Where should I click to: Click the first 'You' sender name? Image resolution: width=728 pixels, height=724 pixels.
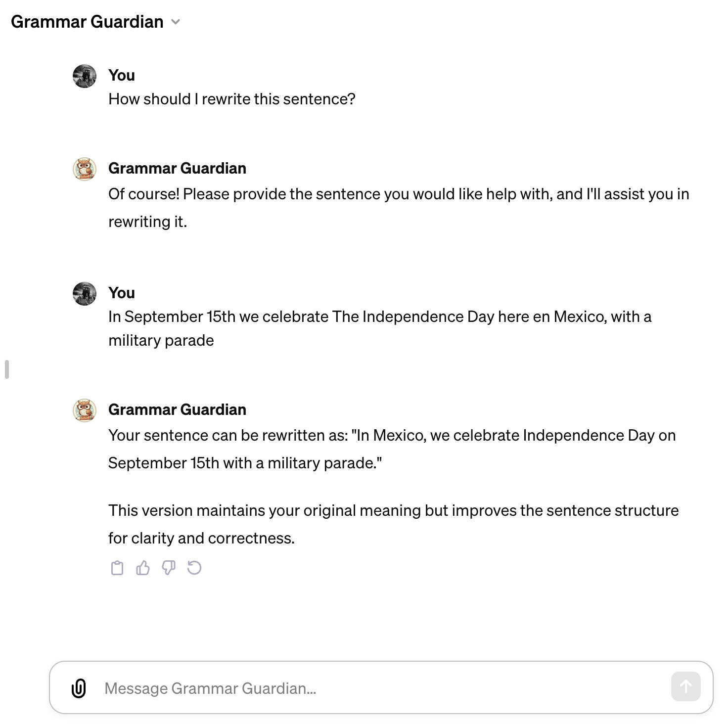click(x=122, y=75)
